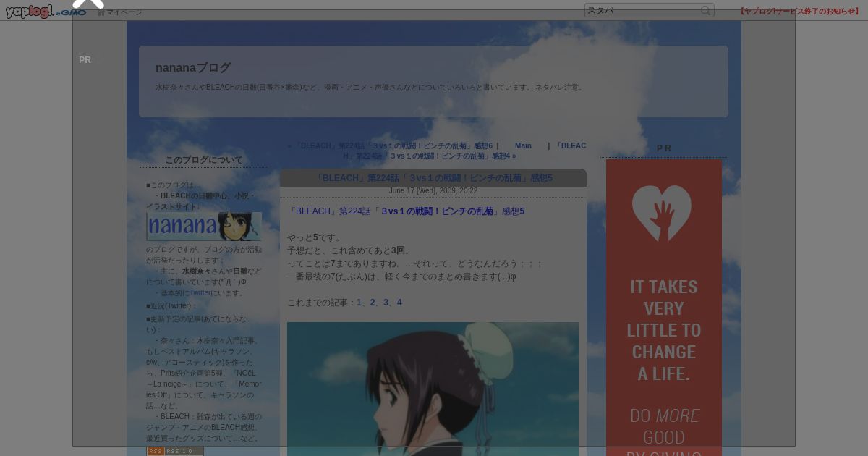868x456 pixels.
Task: Click the magnifier search icon
Action: pos(706,10)
